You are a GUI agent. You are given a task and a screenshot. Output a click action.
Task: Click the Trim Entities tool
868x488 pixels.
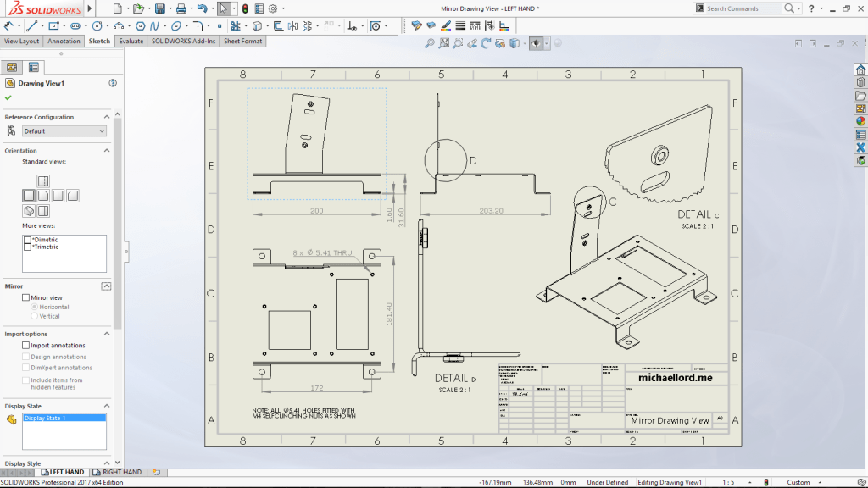coord(235,25)
